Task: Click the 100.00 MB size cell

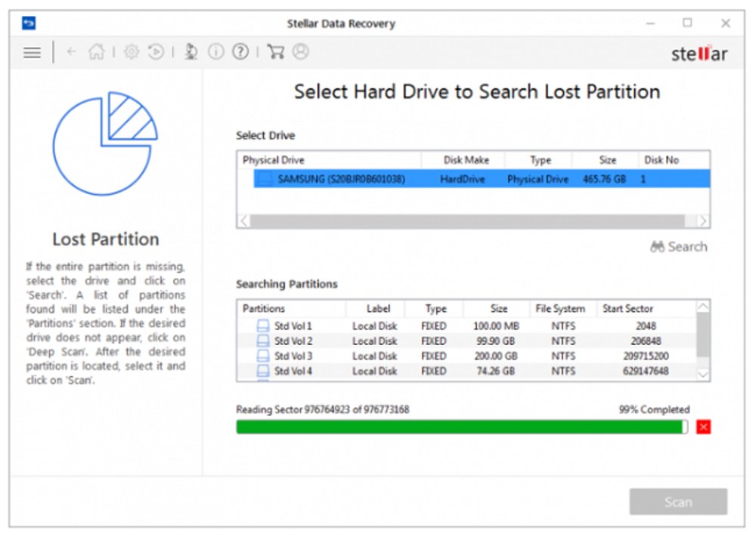Action: click(496, 326)
